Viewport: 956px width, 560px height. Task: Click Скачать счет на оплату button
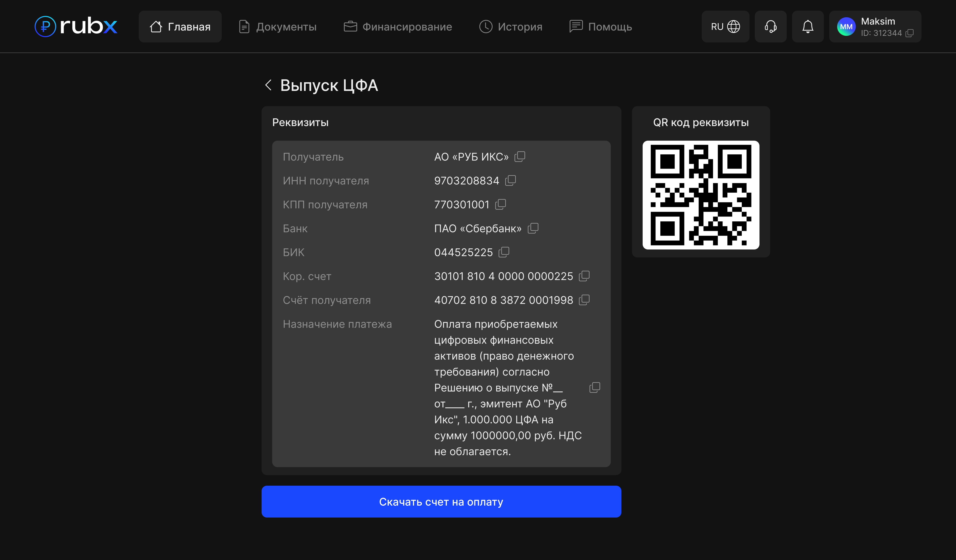click(441, 501)
